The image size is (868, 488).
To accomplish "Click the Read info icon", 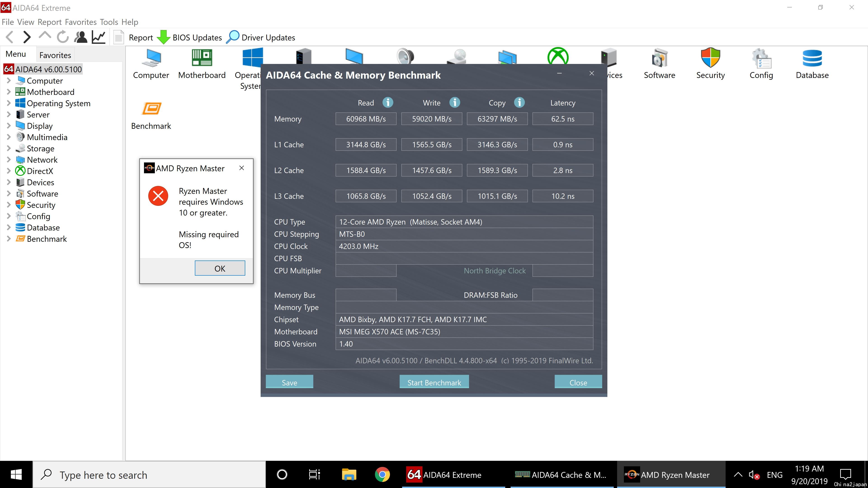I will 388,102.
